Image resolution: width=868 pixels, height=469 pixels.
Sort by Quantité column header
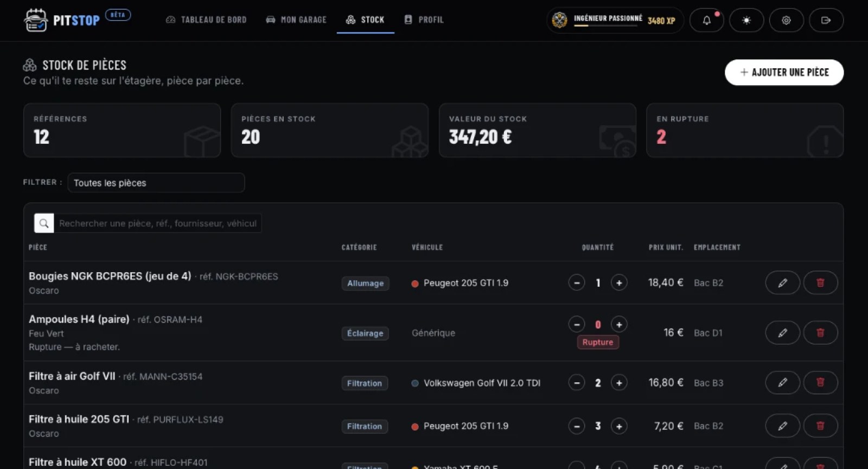598,247
